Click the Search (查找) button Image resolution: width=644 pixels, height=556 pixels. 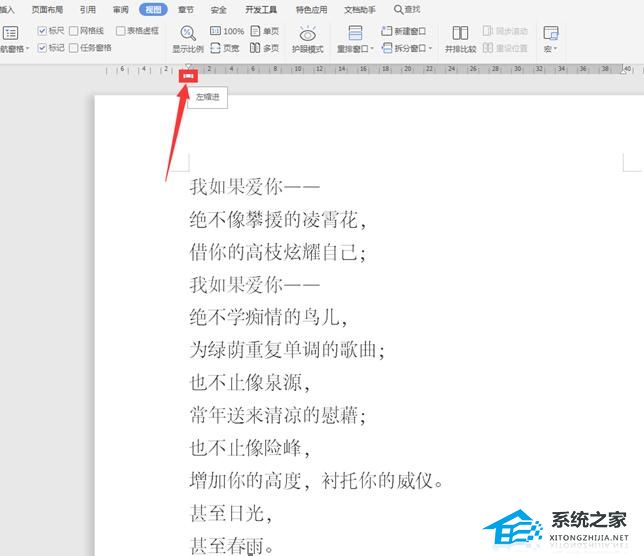407,9
